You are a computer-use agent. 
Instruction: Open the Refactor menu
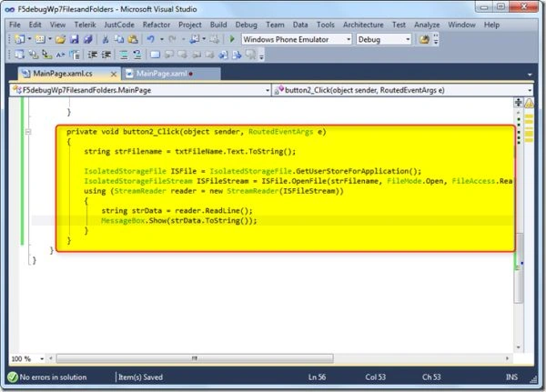[x=157, y=25]
